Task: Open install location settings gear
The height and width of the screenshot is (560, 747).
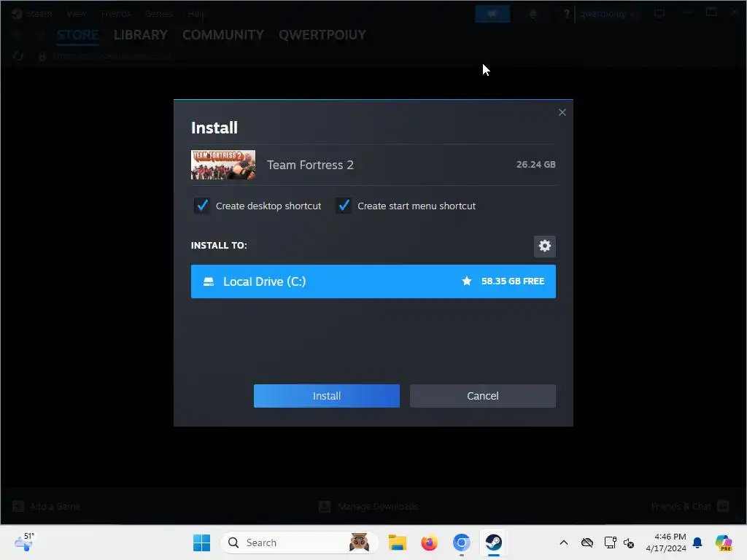Action: (x=544, y=246)
